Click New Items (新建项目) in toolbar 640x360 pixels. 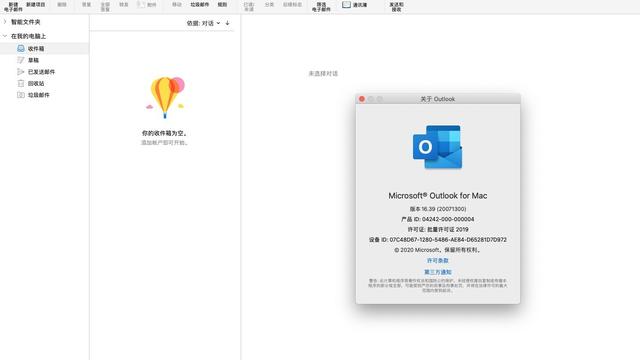36,4
